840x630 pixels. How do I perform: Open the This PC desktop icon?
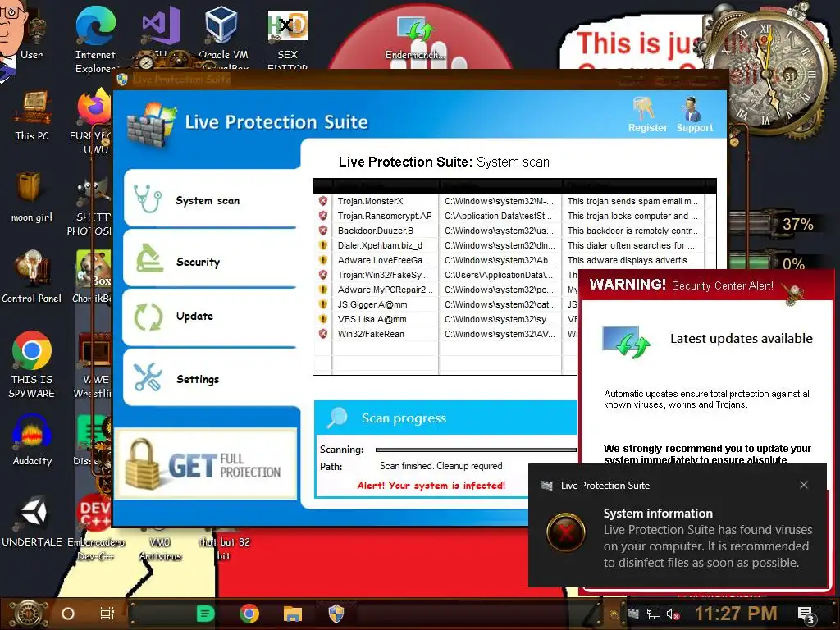(32, 115)
